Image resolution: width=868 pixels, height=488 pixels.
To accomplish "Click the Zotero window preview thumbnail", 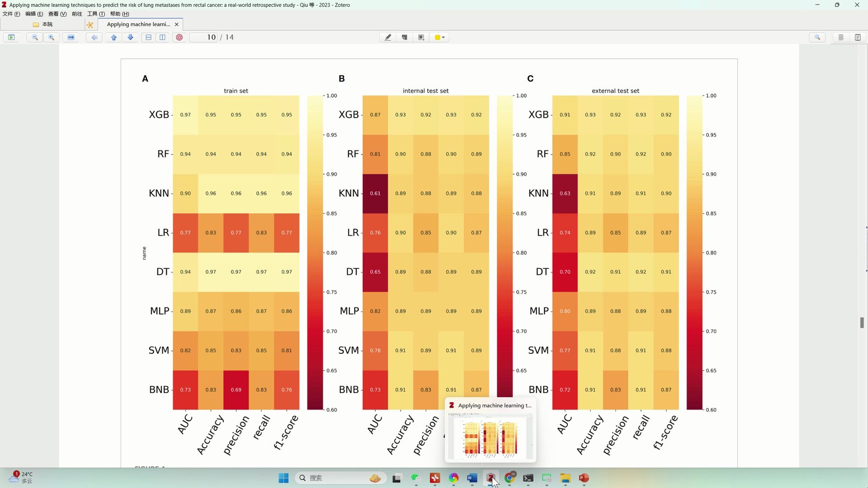I will (491, 437).
